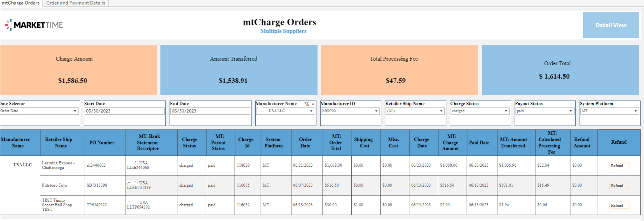Expand the Manufacturer Name USA LLC dropdown

pos(285,111)
